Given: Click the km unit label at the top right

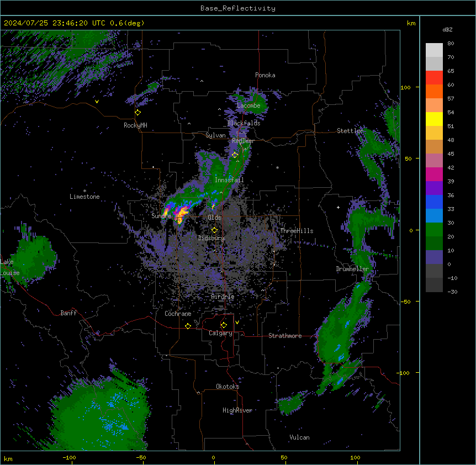Looking at the screenshot, I should [411, 23].
